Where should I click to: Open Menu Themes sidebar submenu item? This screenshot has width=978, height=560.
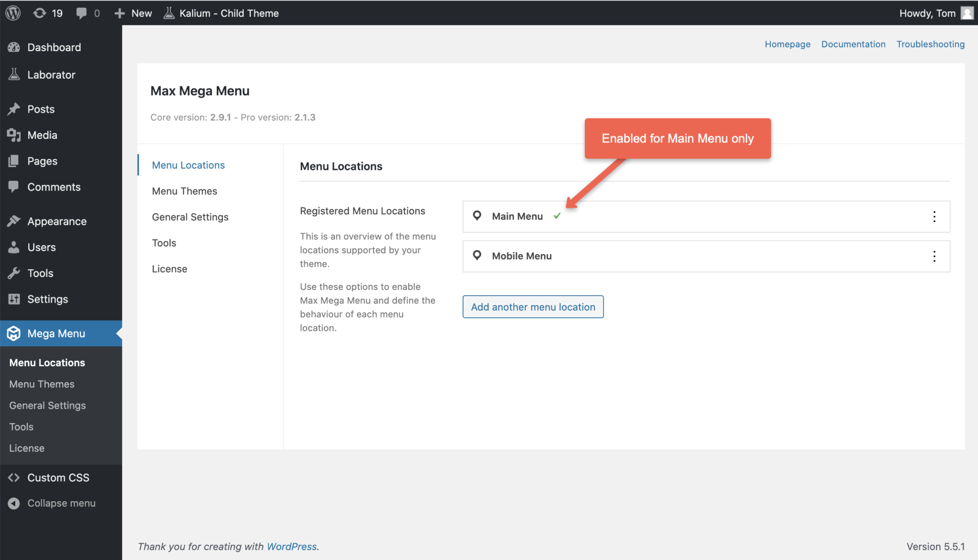[x=42, y=384]
